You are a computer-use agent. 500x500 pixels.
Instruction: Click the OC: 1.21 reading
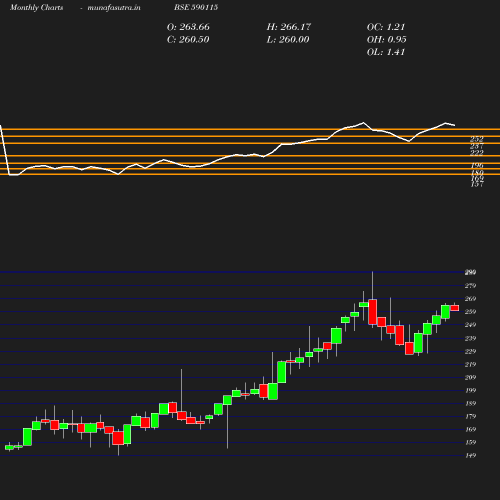386,27
